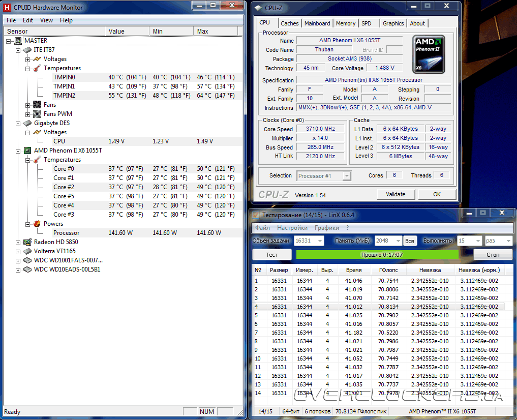The image size is (517, 420).
Task: Expand the Radeon HD 5850 node
Action: click(x=18, y=243)
